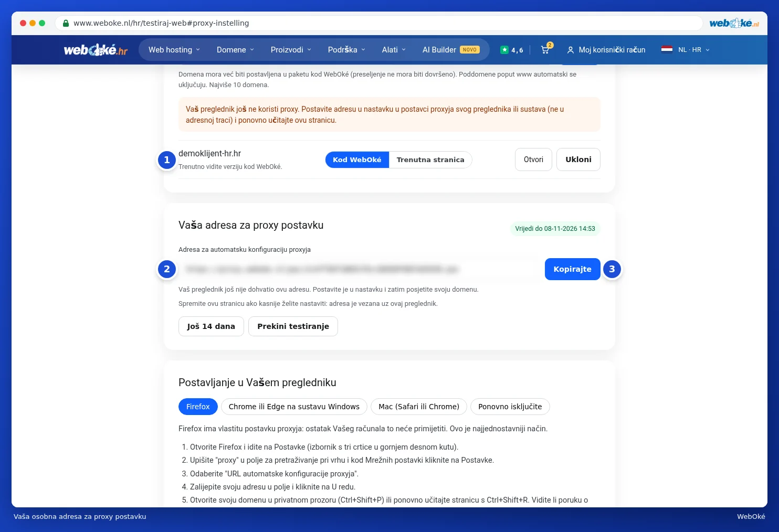Click the NOVO badge beside AI Builder
Image resolution: width=779 pixels, height=532 pixels.
(470, 50)
